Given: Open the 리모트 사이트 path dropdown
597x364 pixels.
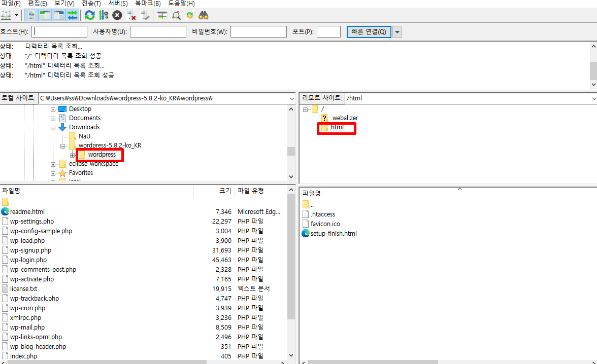Looking at the screenshot, I should tap(594, 98).
